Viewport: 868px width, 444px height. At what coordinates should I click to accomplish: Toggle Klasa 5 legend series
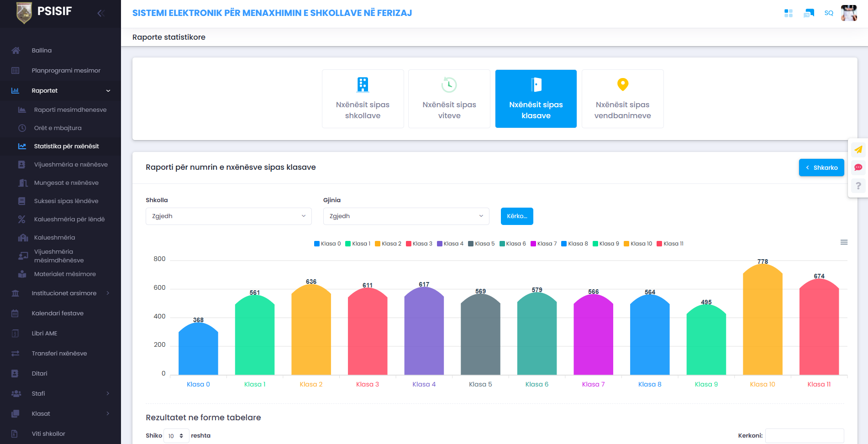coord(481,244)
